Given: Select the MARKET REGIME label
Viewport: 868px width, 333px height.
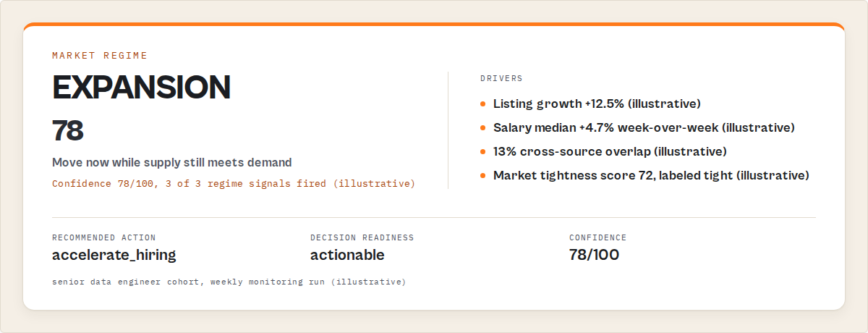Looking at the screenshot, I should click(100, 55).
